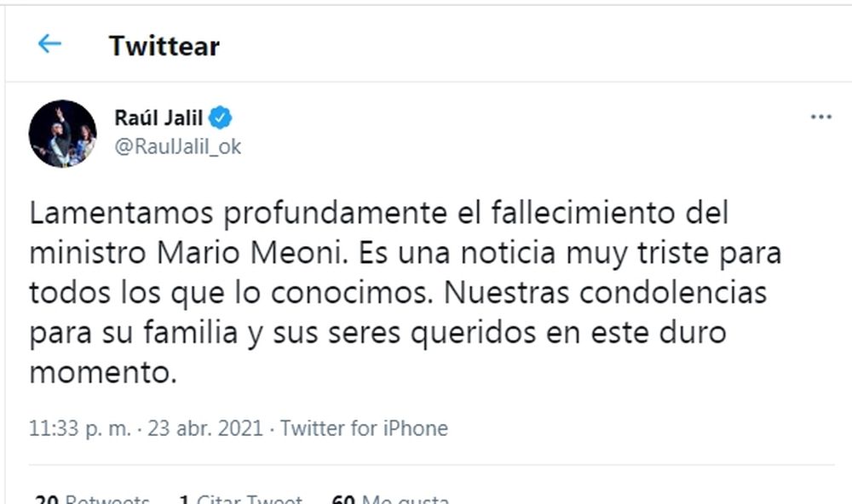Image resolution: width=852 pixels, height=504 pixels.
Task: Open the Raúl Jalil display name
Action: click(158, 117)
